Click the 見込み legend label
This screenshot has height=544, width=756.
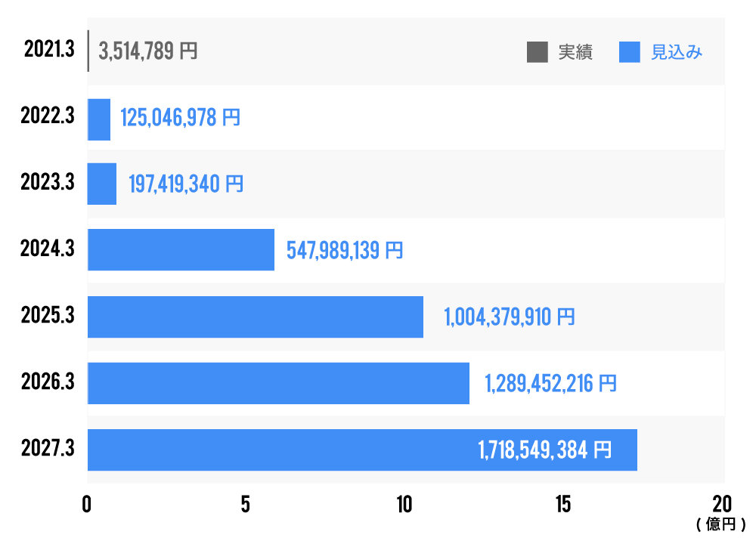click(x=677, y=52)
